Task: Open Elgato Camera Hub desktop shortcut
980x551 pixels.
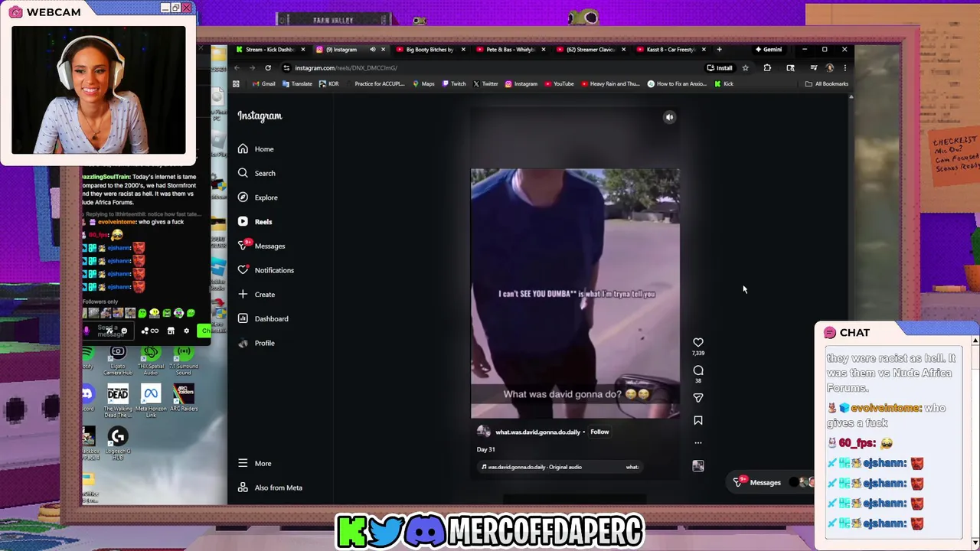Action: pyautogui.click(x=118, y=360)
